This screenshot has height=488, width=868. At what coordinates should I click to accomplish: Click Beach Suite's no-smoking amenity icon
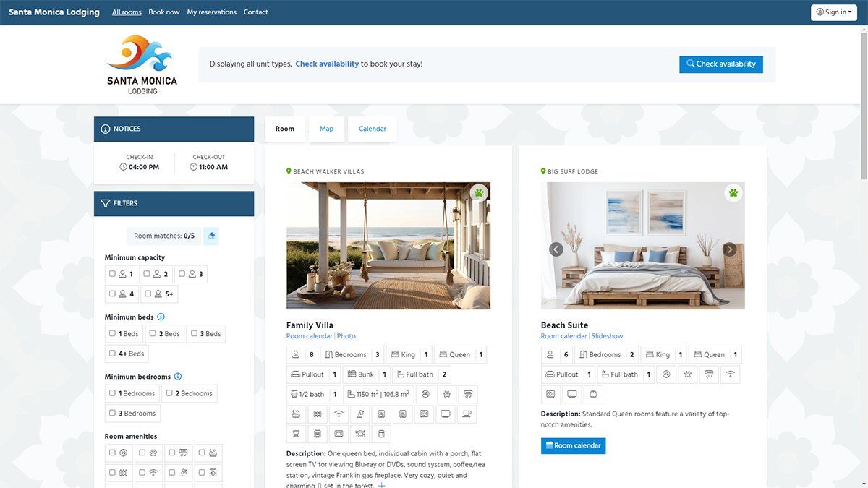click(666, 374)
